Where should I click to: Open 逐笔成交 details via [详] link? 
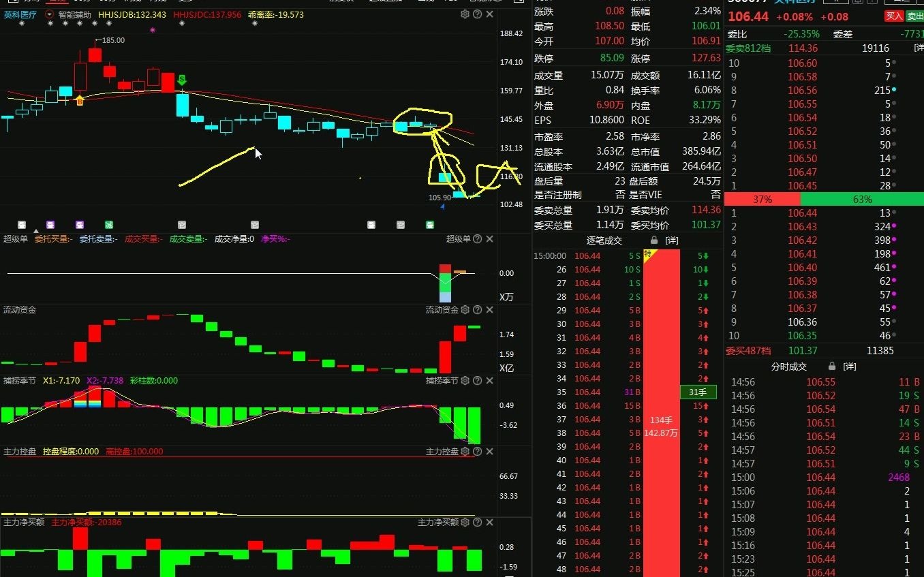[672, 240]
